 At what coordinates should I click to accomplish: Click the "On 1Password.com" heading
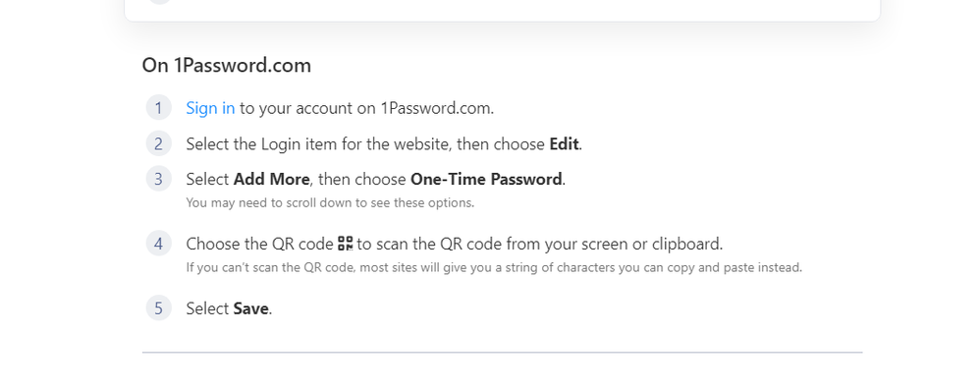(226, 65)
